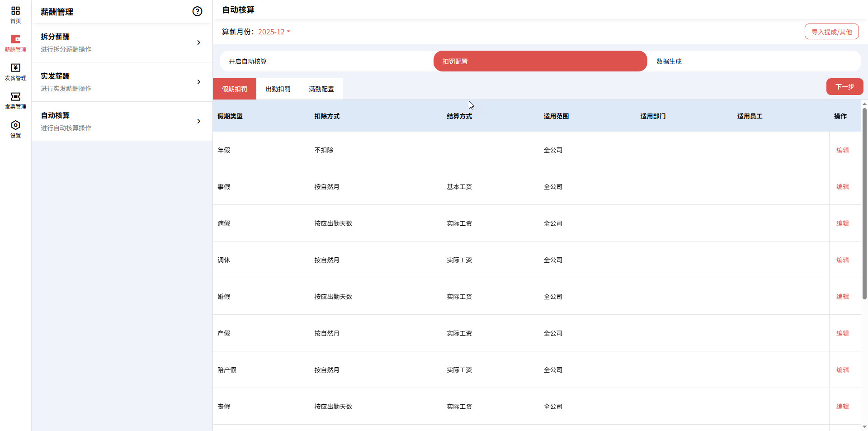Select the 假期扣罚 tab
The height and width of the screenshot is (431, 868).
coord(234,89)
